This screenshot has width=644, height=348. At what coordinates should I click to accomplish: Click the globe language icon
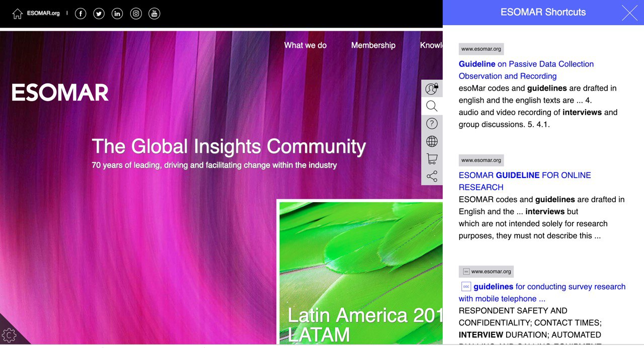432,141
